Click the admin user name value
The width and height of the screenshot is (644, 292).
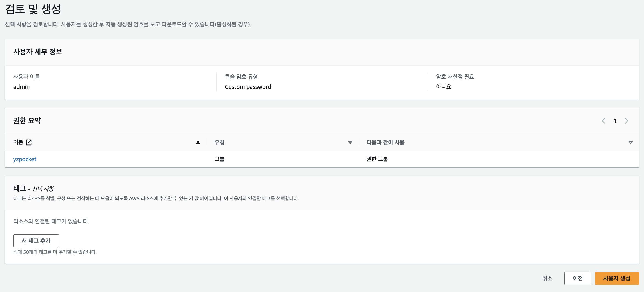(x=22, y=87)
